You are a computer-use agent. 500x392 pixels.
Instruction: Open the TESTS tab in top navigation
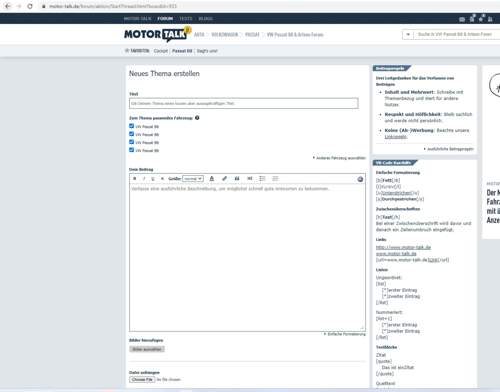click(x=186, y=19)
